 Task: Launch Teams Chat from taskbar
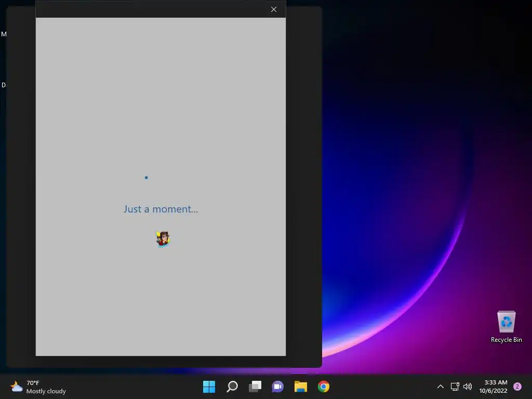tap(277, 387)
